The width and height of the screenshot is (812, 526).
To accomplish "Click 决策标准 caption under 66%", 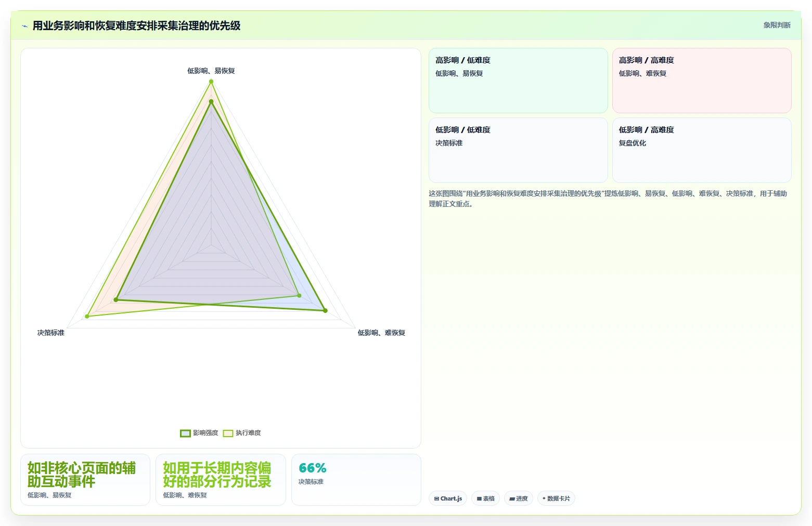I will [311, 482].
